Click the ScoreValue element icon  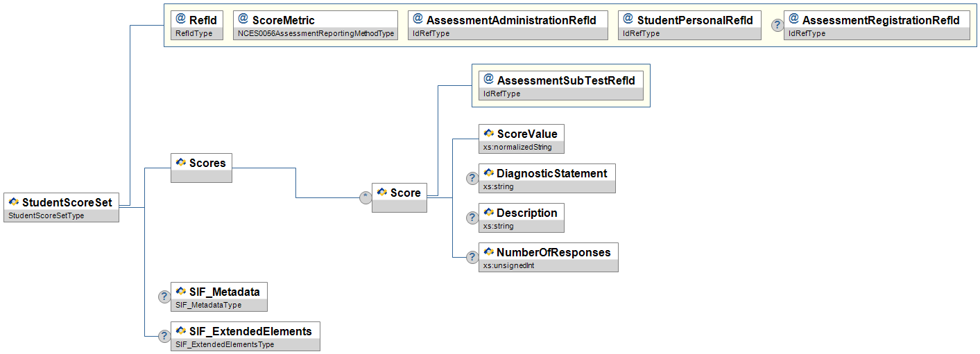pyautogui.click(x=488, y=134)
